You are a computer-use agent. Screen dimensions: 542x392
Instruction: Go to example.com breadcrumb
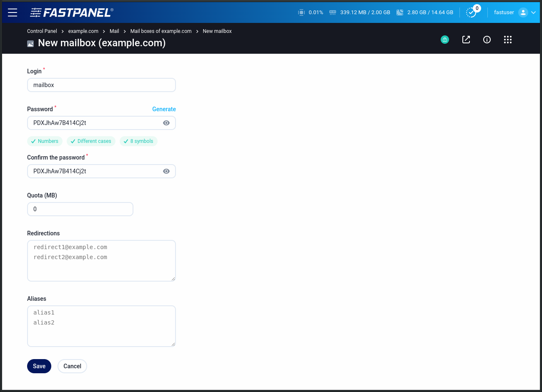click(83, 31)
